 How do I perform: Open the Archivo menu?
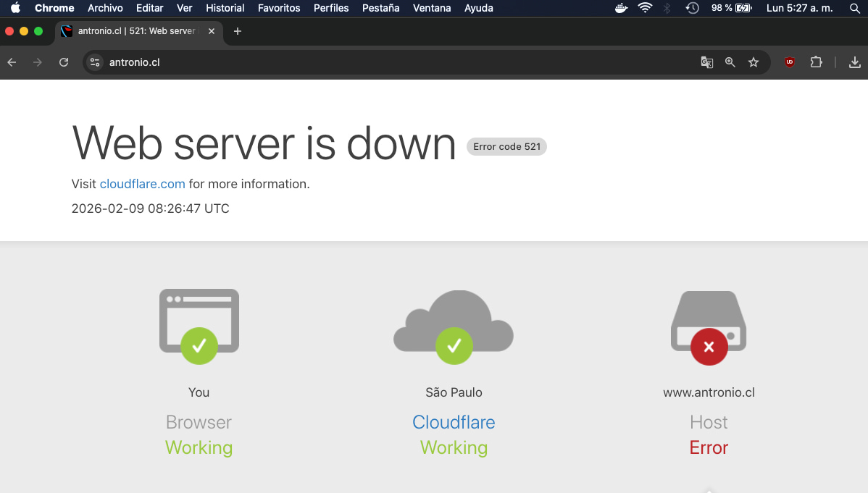pos(105,8)
